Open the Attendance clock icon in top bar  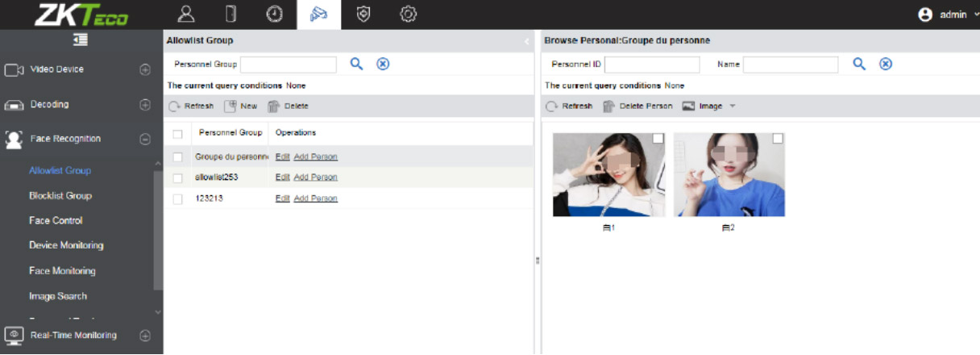[x=274, y=14]
